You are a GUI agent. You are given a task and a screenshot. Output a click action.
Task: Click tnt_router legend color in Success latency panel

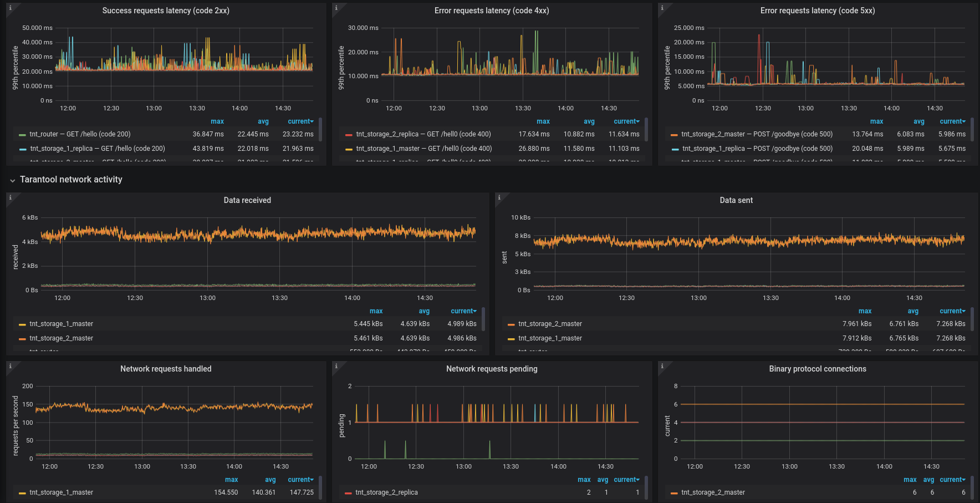pyautogui.click(x=22, y=135)
